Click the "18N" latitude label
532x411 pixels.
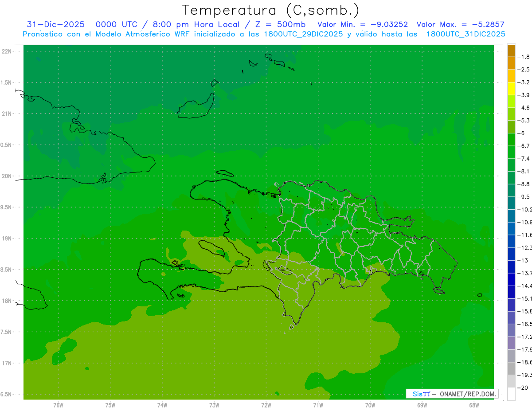click(x=7, y=301)
